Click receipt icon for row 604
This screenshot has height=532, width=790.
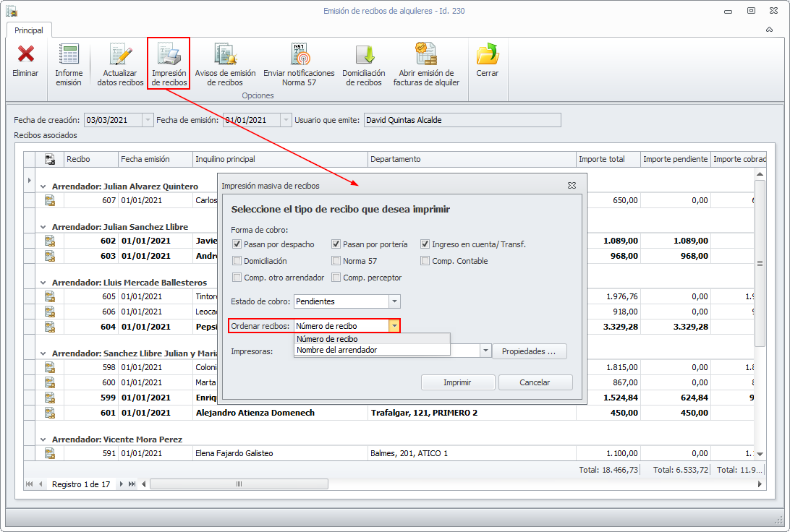coord(49,327)
